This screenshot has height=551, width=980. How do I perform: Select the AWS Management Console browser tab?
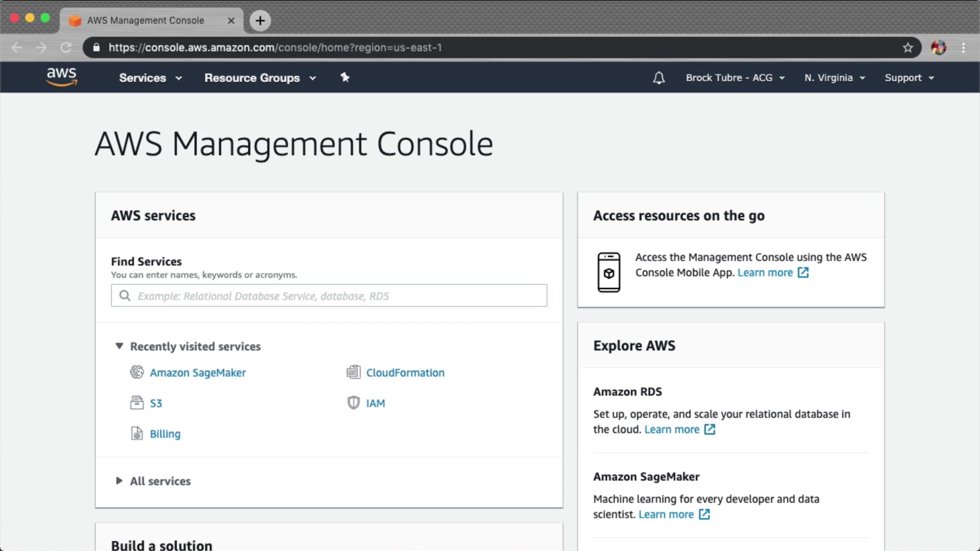(145, 20)
